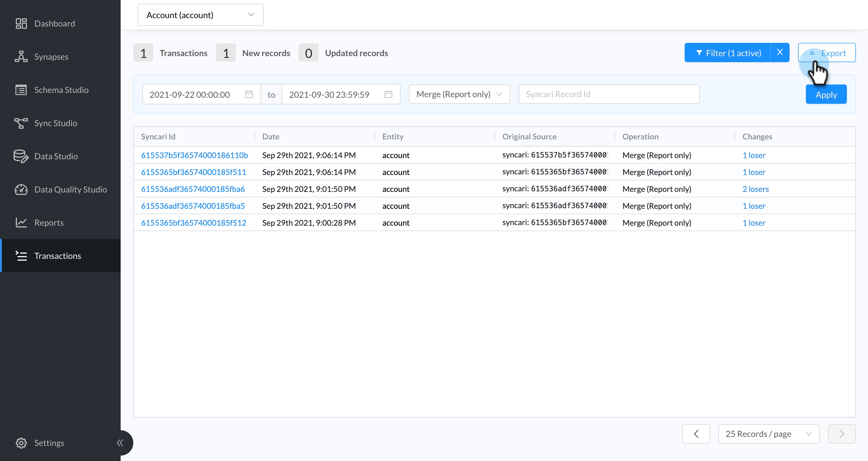This screenshot has width=868, height=461.
Task: Click the Settings gear icon
Action: [x=21, y=443]
